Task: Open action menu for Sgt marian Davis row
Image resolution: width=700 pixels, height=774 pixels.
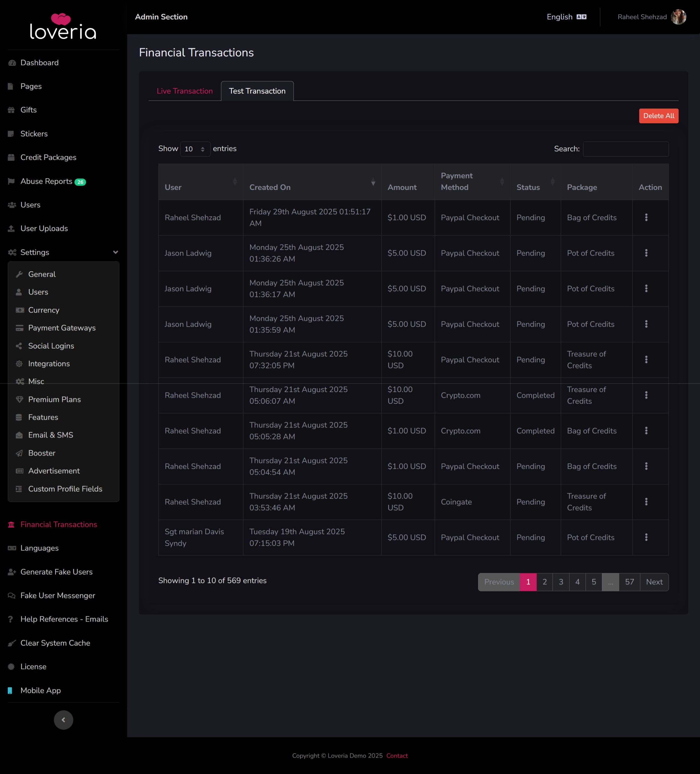Action: coord(646,537)
